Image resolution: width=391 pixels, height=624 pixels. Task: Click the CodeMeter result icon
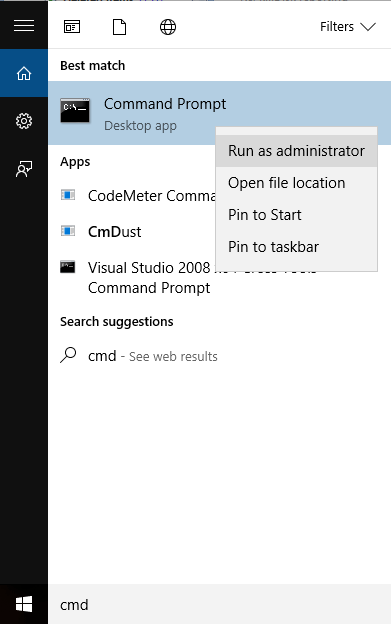coord(68,195)
